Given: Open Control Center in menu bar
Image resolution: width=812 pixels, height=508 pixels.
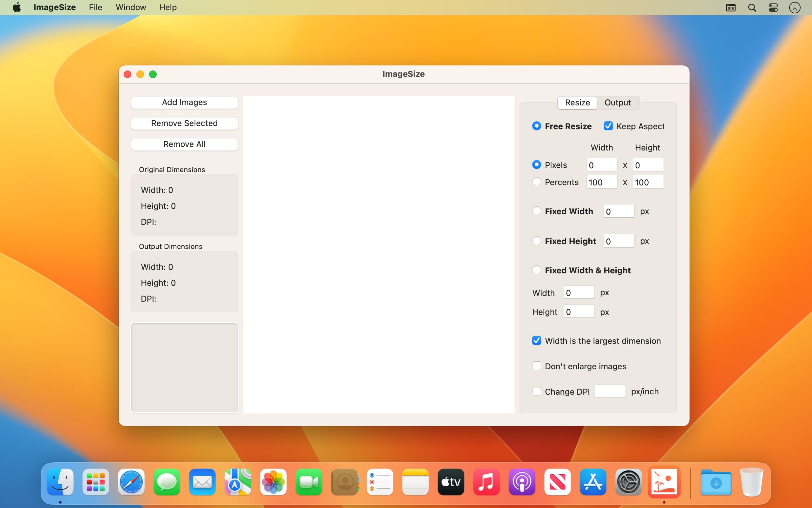Looking at the screenshot, I should tap(773, 7).
